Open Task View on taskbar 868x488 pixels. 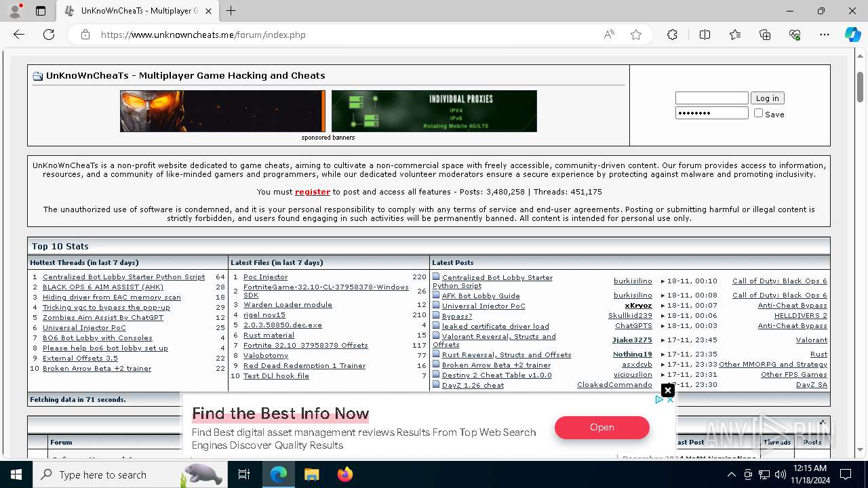[244, 474]
